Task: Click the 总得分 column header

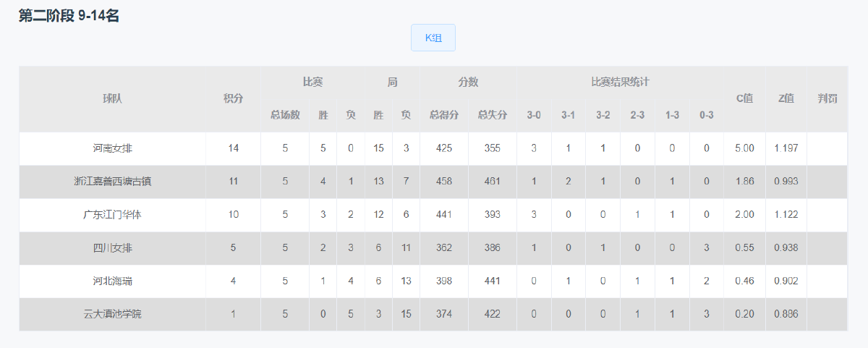Action: (x=444, y=114)
